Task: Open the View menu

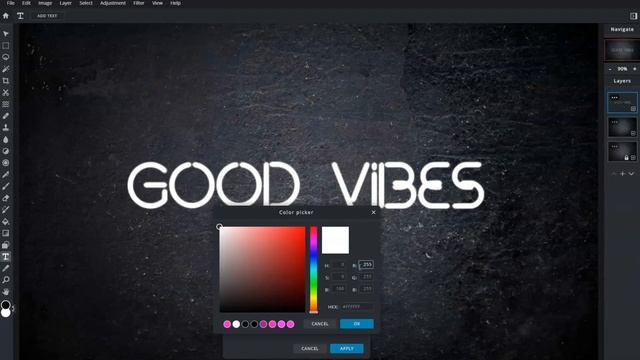Action: pyautogui.click(x=157, y=3)
